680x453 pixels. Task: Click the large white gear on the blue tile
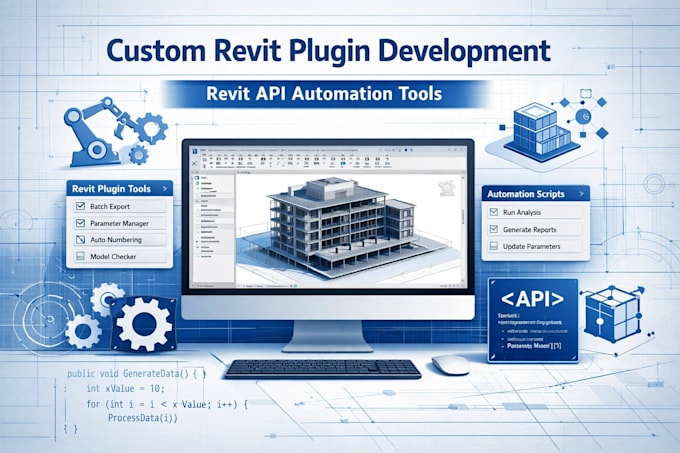[144, 324]
